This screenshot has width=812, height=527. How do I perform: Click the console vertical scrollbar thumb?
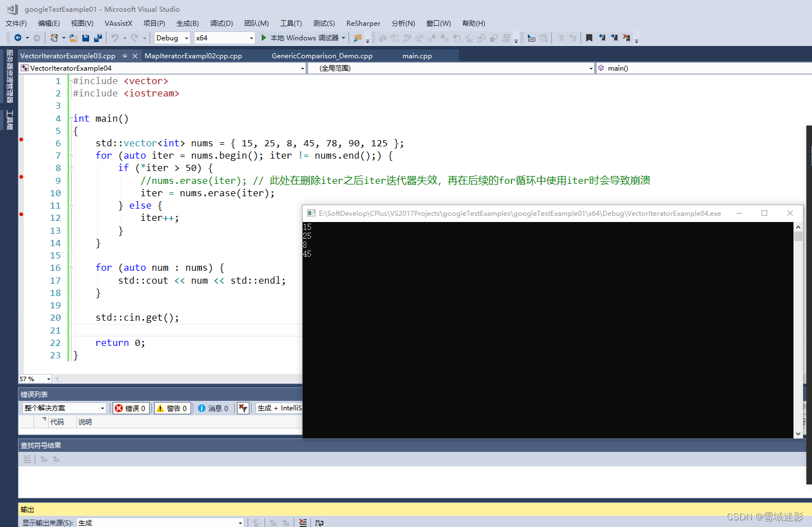(798, 236)
